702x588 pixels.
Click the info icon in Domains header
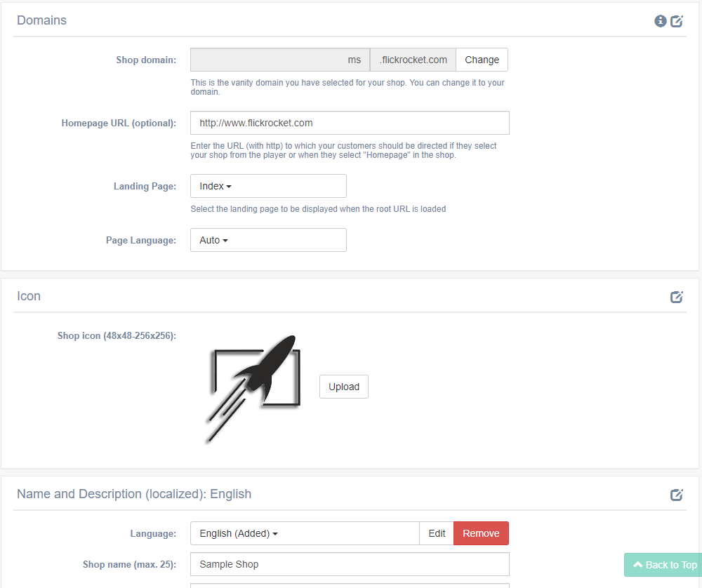click(x=660, y=21)
